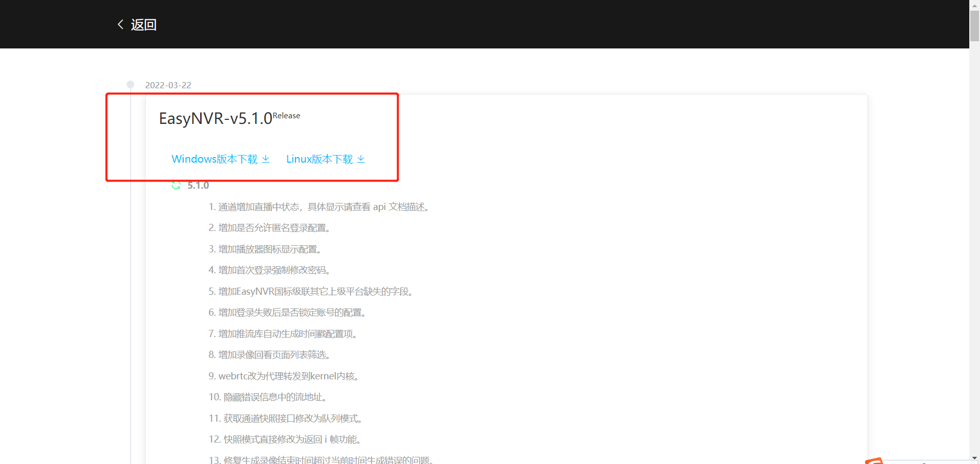The height and width of the screenshot is (464, 980).
Task: Click the download arrow icon after Windows版本下载
Action: click(x=266, y=159)
